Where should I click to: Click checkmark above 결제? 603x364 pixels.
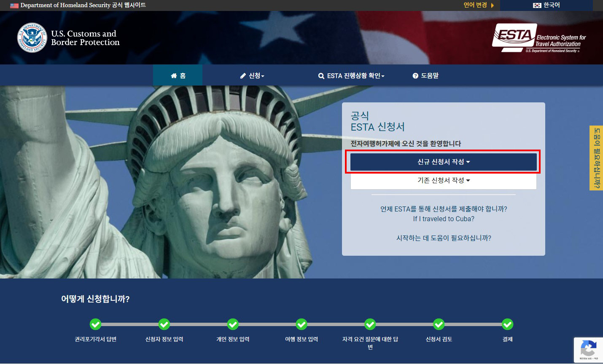click(508, 324)
